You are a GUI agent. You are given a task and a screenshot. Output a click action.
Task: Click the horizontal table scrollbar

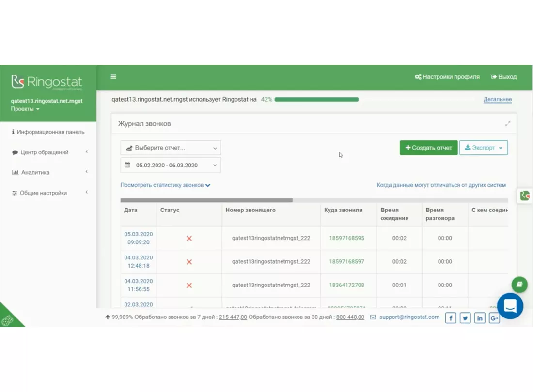click(x=206, y=200)
